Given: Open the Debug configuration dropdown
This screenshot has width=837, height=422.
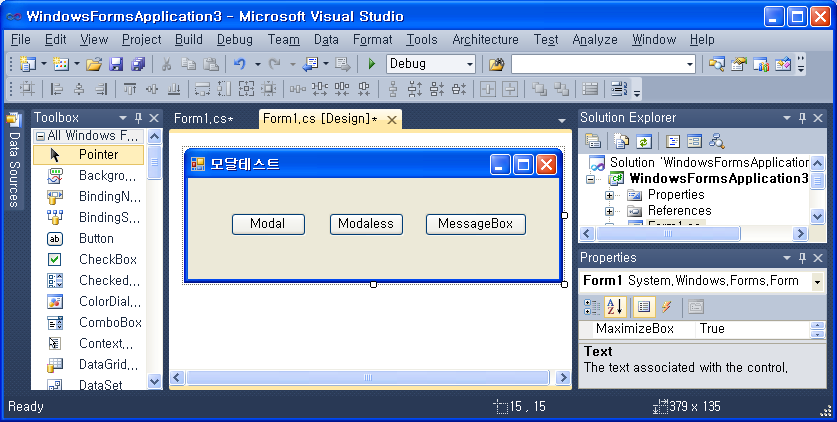Looking at the screenshot, I should pos(470,65).
